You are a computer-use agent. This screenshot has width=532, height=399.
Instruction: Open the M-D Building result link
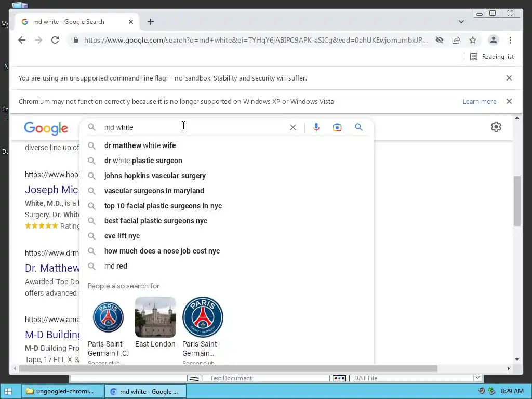click(52, 335)
